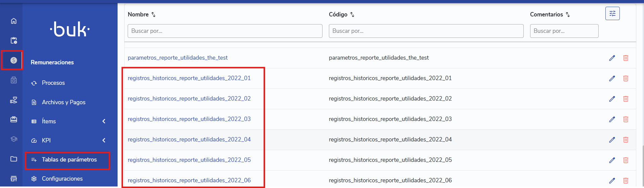Open Procesos menu item
Screen dimensions: 644x188
pyautogui.click(x=53, y=83)
